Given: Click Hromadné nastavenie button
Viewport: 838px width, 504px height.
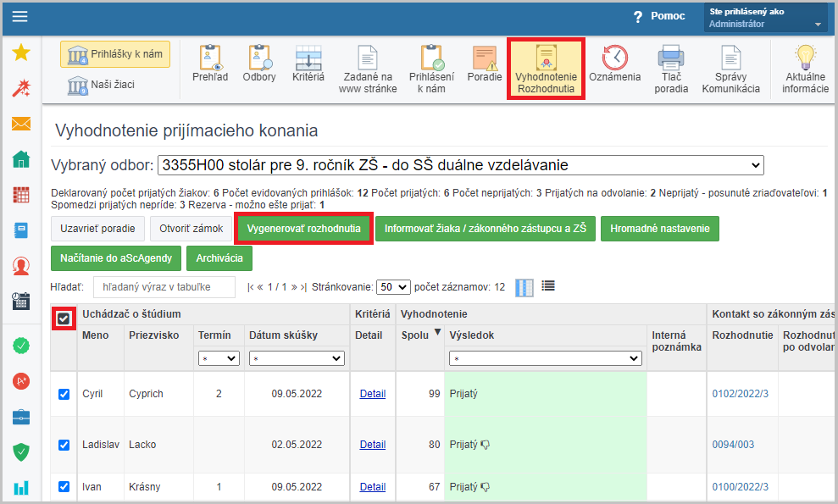Looking at the screenshot, I should point(660,229).
